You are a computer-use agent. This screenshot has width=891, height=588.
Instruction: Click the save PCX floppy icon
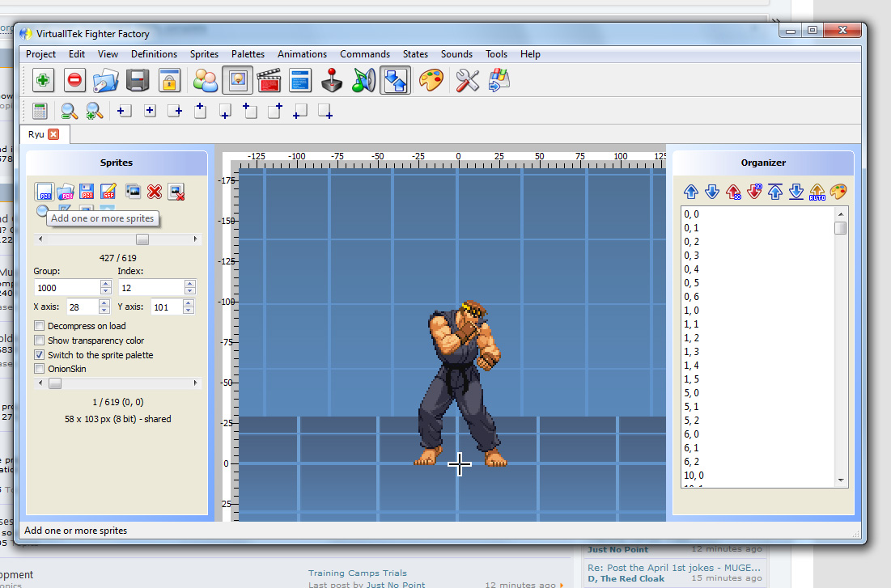pos(87,192)
